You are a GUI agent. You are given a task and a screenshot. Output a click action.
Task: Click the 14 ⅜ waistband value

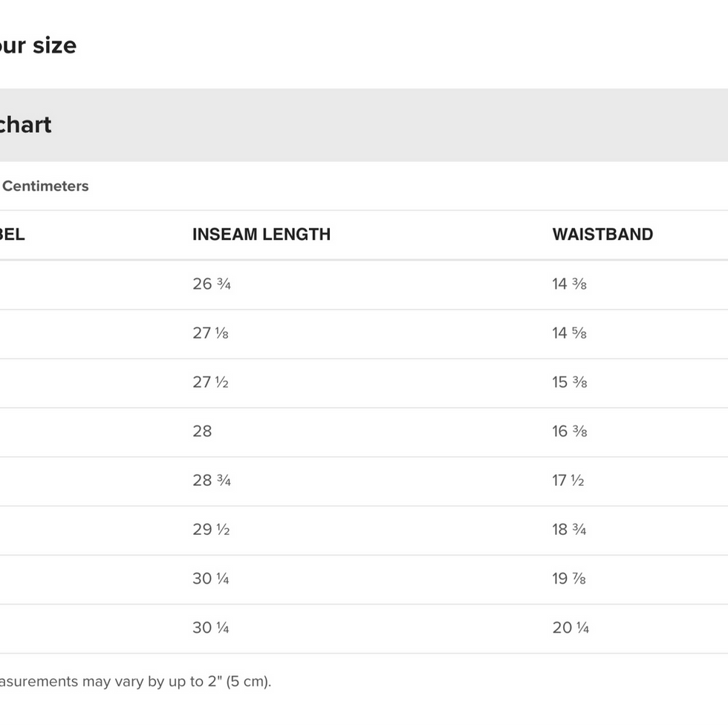pyautogui.click(x=569, y=284)
